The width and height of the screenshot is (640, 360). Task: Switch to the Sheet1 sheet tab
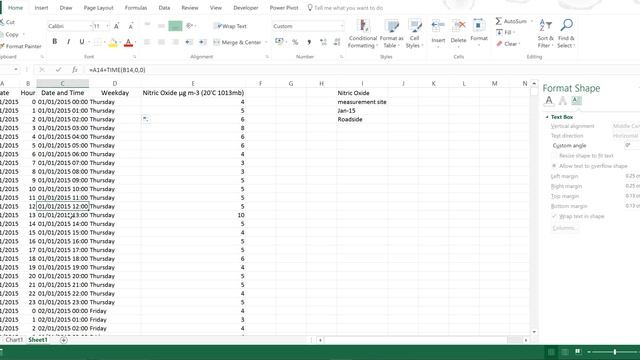(x=38, y=340)
